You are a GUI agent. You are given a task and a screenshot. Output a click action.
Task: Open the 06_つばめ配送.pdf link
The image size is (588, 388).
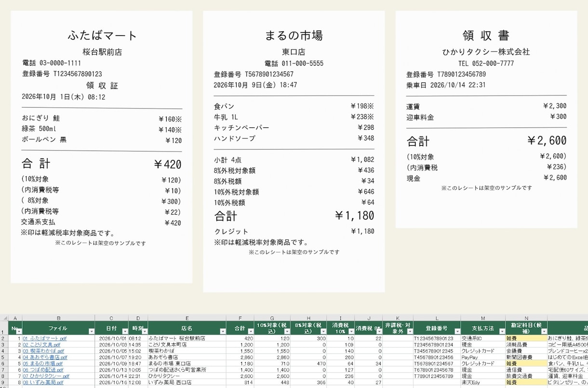42,370
